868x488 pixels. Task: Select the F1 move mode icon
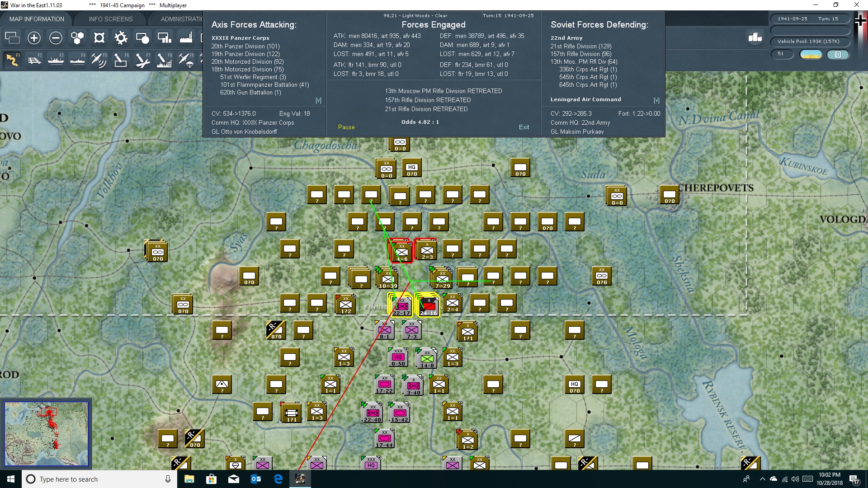coord(12,60)
